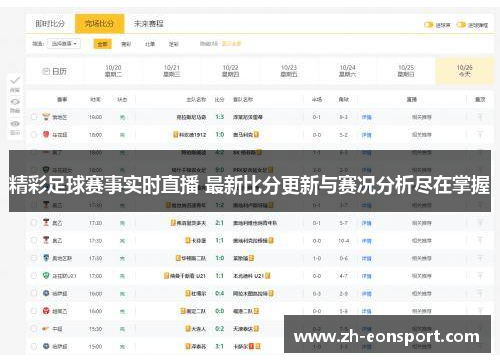500x362 pixels.
Task: Select the 10/23 date tab
Action: coord(289,71)
